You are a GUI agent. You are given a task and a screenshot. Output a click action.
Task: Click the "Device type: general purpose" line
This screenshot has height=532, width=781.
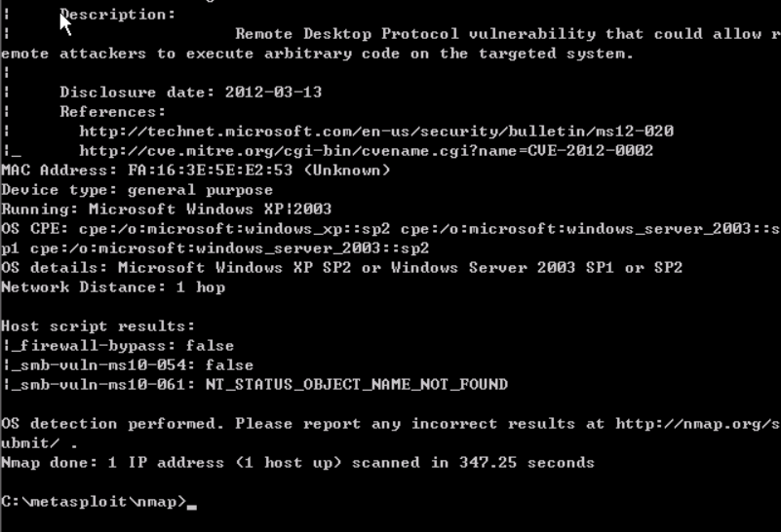[x=137, y=190]
